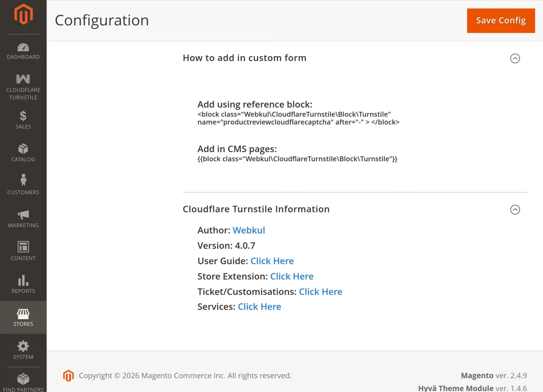
Task: Open the Content layout icon
Action: coord(23,247)
